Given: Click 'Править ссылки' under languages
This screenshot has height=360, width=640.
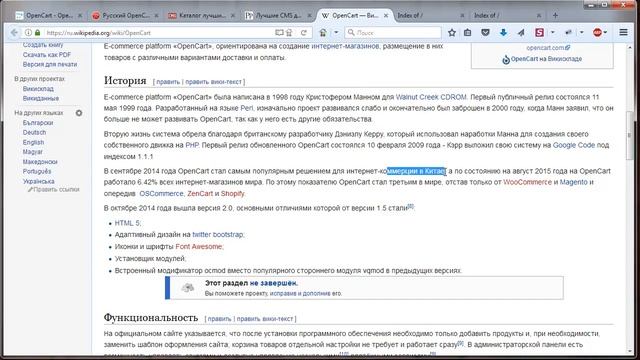Looking at the screenshot, I should (x=56, y=189).
